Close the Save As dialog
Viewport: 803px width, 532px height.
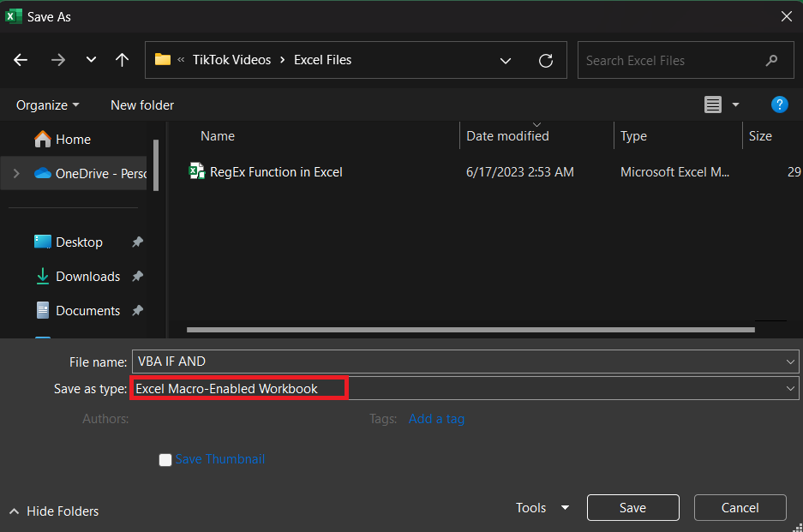(787, 16)
